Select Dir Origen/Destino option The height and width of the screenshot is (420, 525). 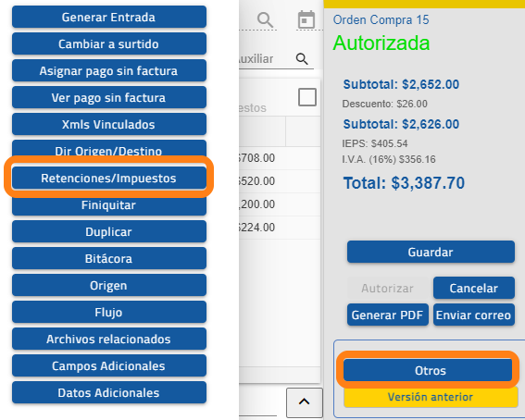109,149
